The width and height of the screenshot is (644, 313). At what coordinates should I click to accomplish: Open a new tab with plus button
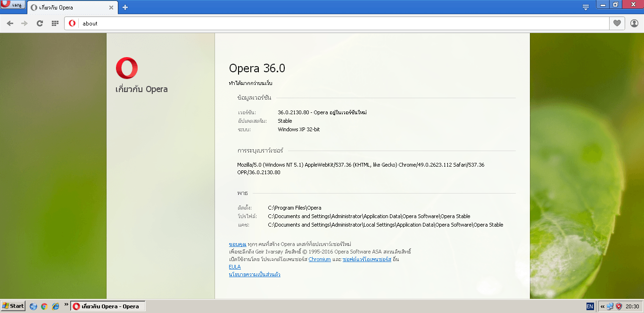tap(125, 8)
